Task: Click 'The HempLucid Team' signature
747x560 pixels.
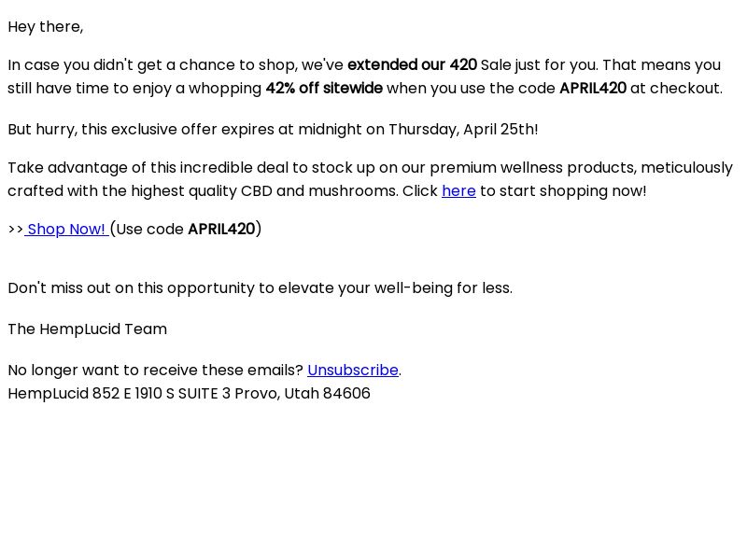Action: point(88,329)
